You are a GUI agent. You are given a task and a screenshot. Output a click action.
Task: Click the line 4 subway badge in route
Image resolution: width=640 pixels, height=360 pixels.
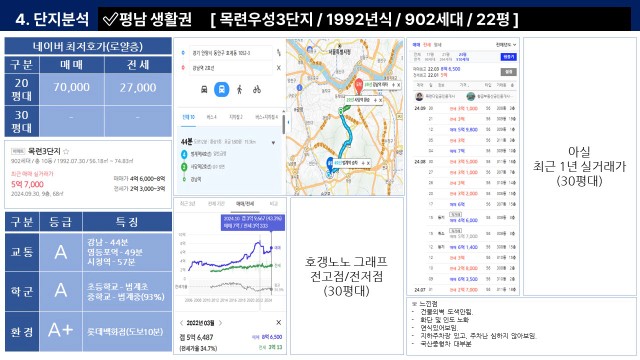(x=184, y=154)
